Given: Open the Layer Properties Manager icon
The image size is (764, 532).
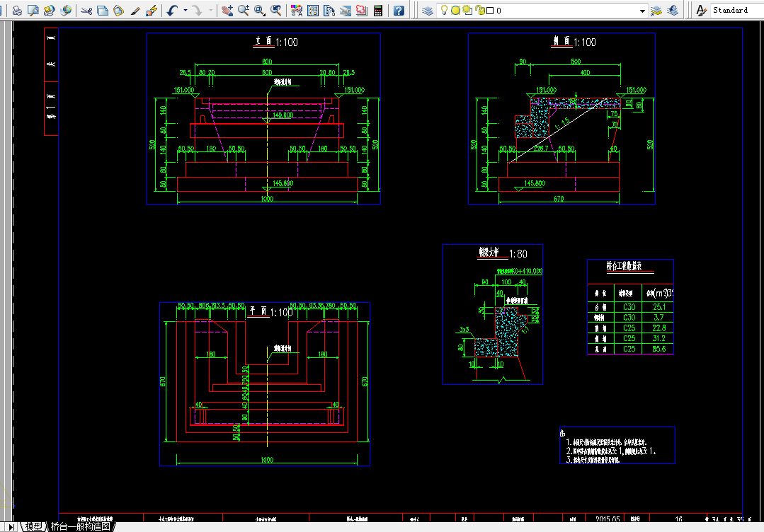Looking at the screenshot, I should pyautogui.click(x=427, y=10).
